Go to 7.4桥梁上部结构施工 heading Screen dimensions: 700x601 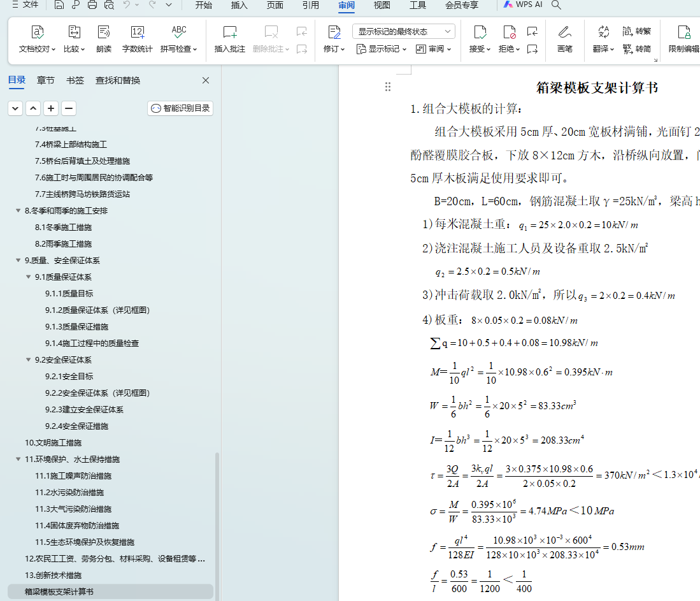pos(71,144)
